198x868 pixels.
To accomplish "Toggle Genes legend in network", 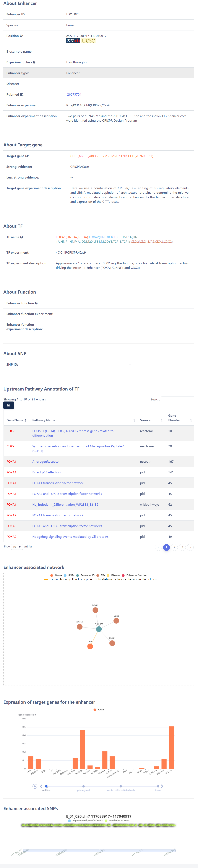I will (x=56, y=575).
